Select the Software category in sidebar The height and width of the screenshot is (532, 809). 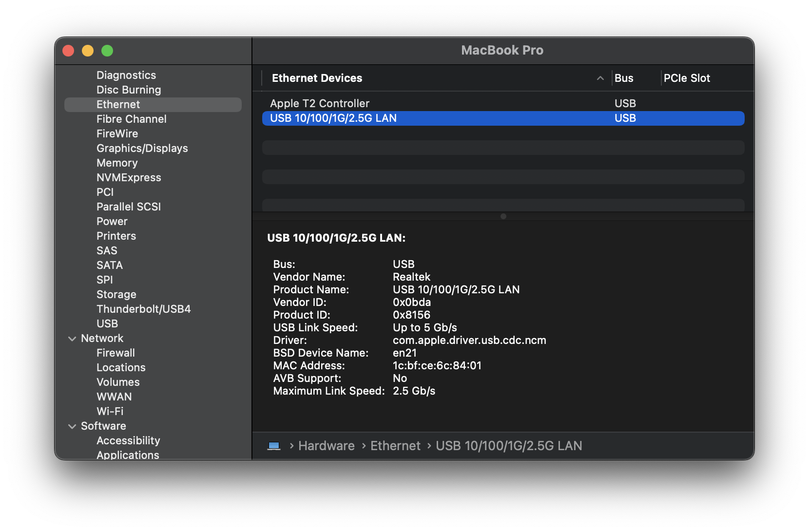coord(103,426)
